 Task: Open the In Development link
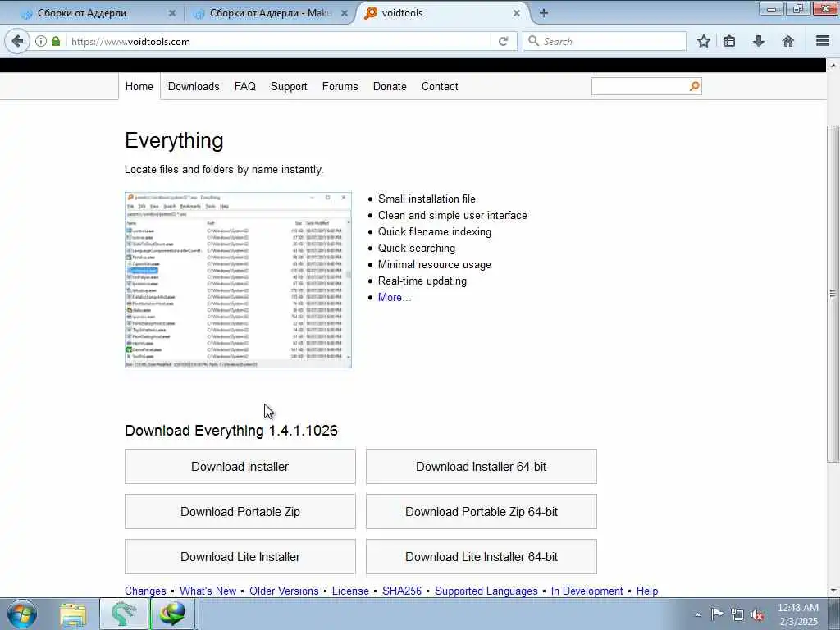coord(587,591)
